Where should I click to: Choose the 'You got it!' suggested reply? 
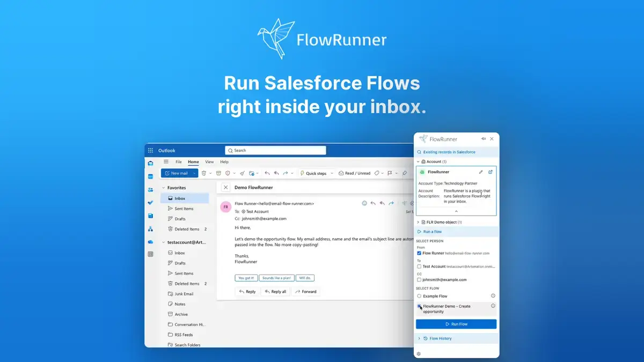click(x=246, y=278)
